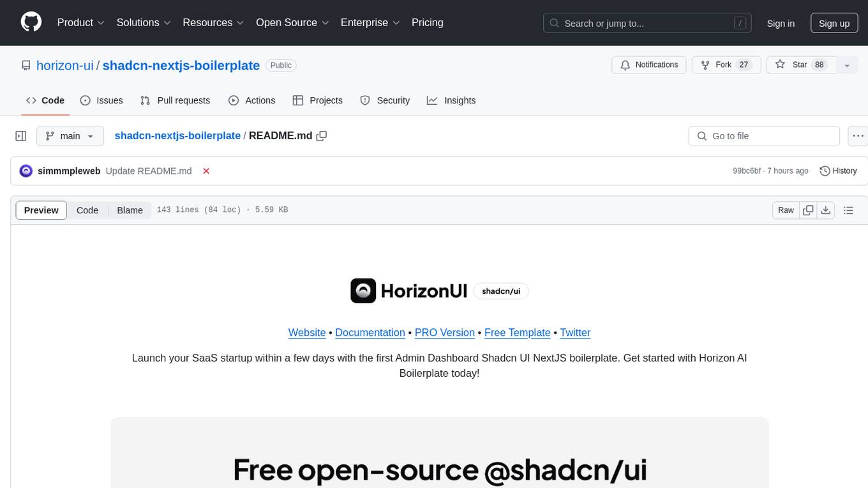
Task: Focus the Search or jump to field
Action: point(648,23)
